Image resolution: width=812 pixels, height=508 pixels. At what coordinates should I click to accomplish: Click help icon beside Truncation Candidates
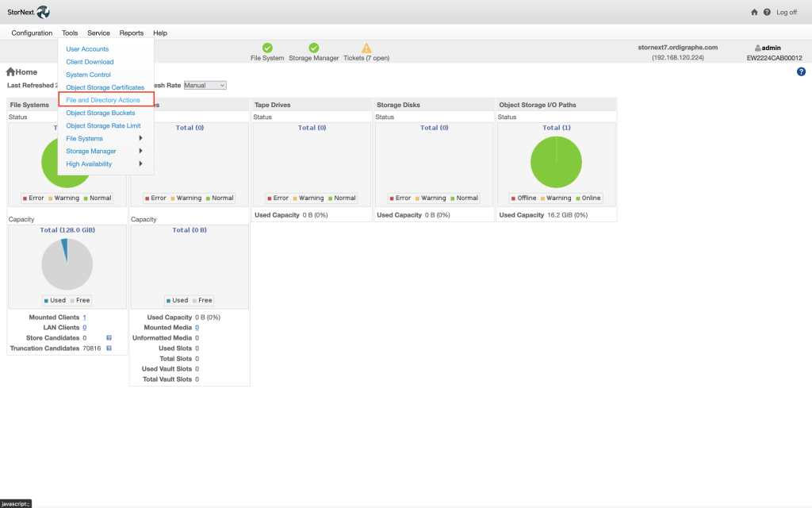[x=109, y=348]
